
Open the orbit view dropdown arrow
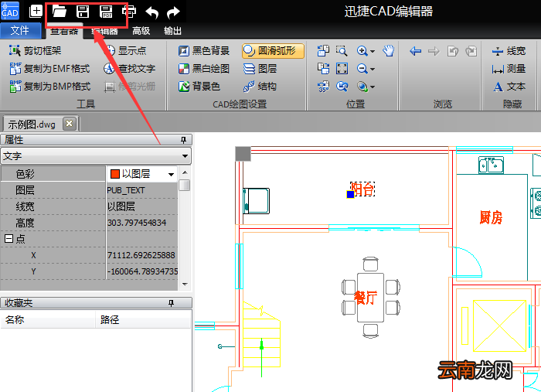point(373,87)
